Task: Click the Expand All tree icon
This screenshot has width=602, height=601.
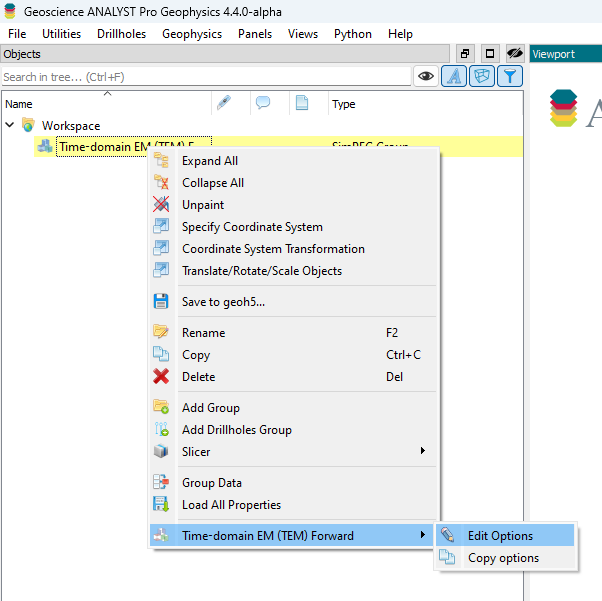Action: tap(161, 160)
